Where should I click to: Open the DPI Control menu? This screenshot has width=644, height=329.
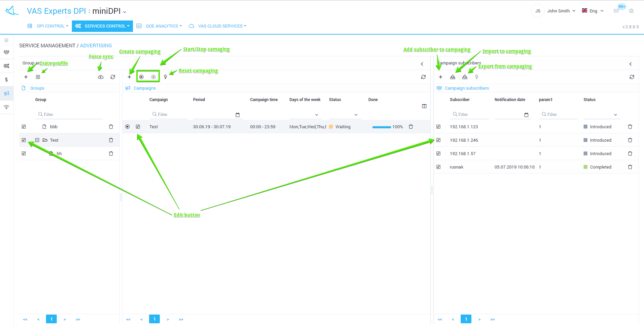click(52, 26)
